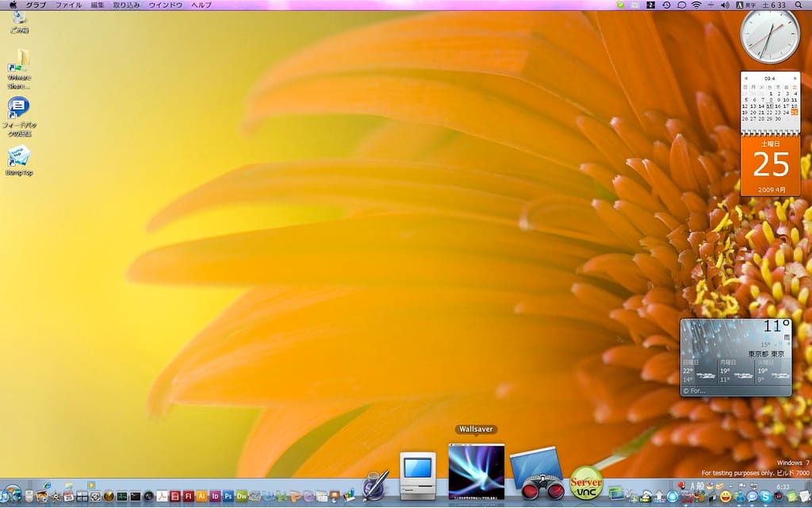Open the Apple menu

tap(13, 5)
